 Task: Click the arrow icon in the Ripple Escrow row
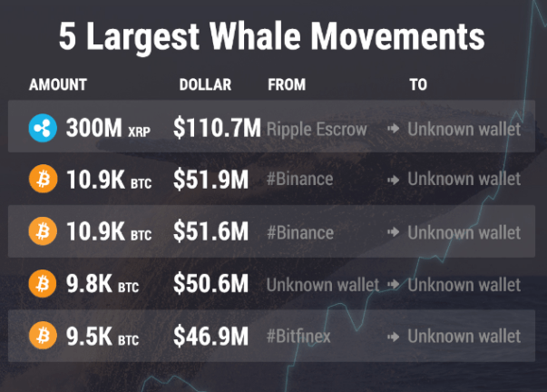[393, 129]
